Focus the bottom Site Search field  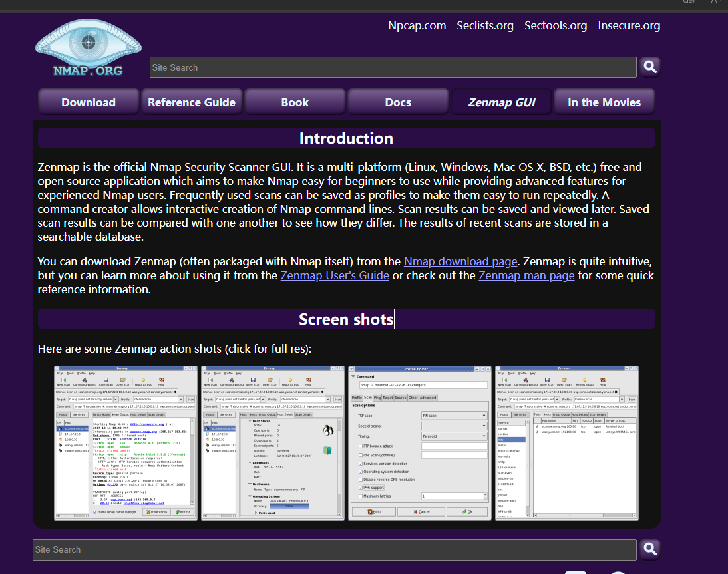click(x=334, y=550)
